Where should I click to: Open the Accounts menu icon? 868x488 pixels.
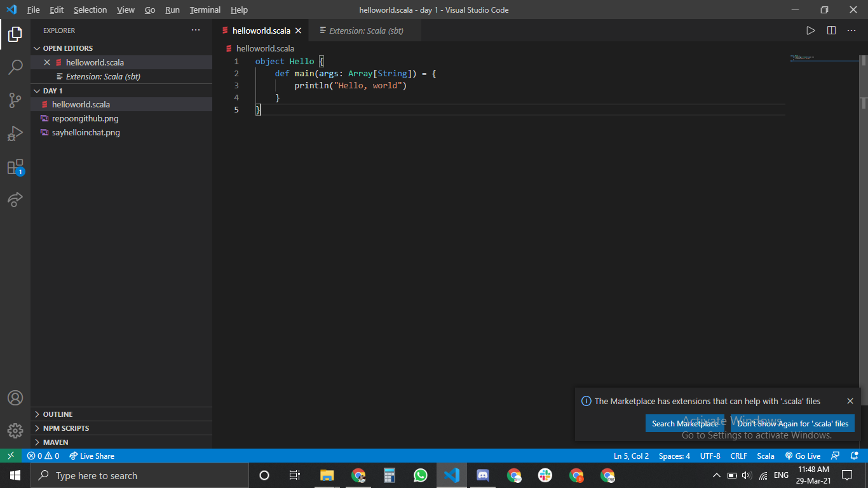coord(15,398)
